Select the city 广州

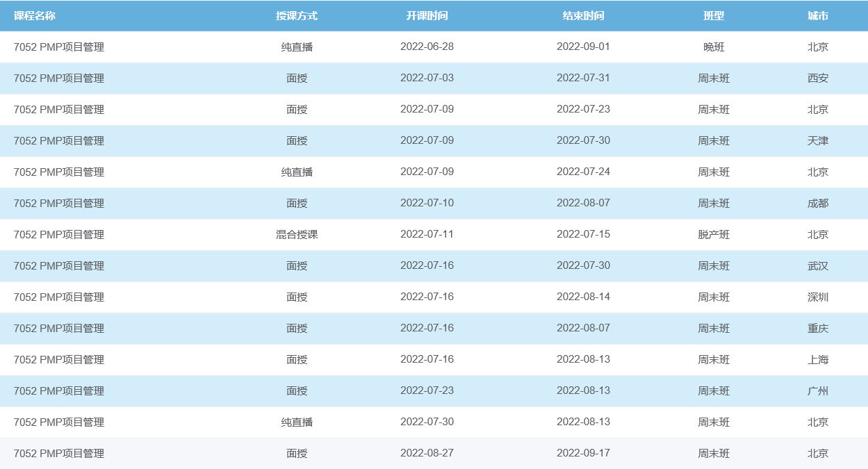(818, 391)
